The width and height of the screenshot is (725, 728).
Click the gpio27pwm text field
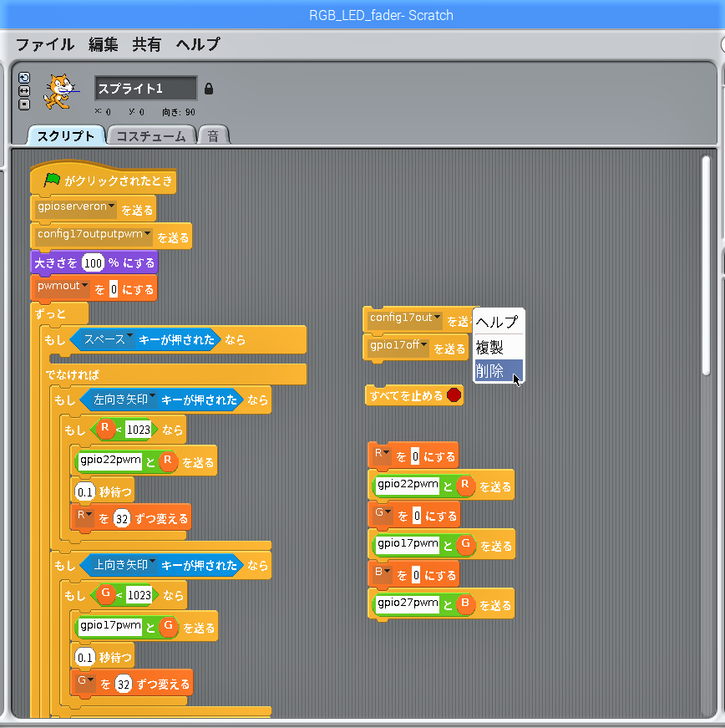[408, 603]
